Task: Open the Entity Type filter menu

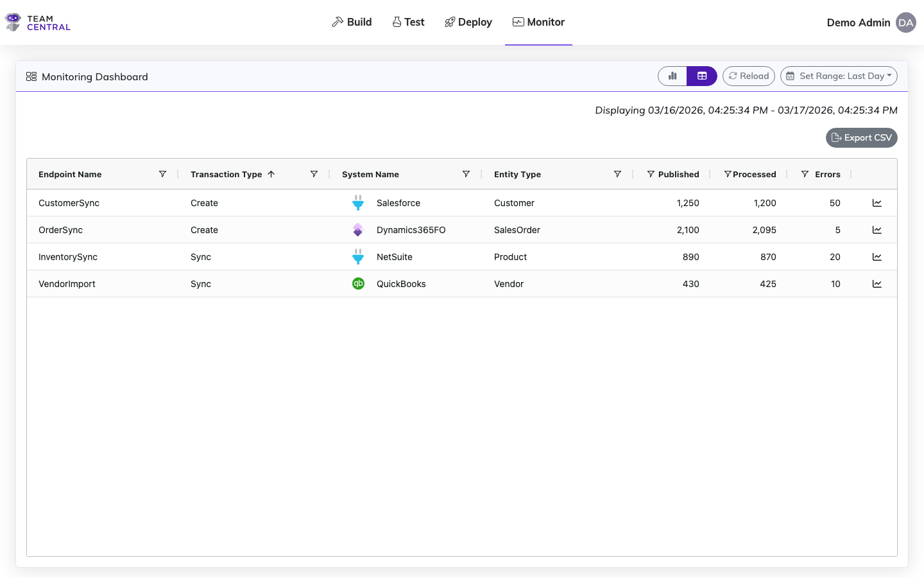Action: click(x=617, y=173)
